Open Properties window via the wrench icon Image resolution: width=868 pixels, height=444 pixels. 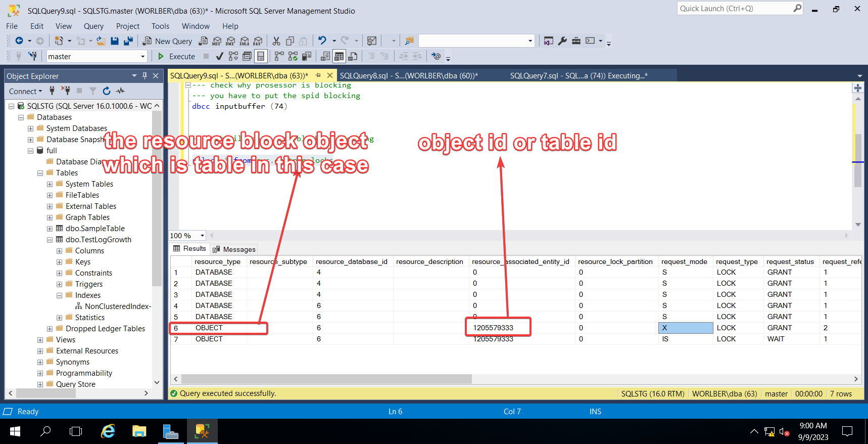[x=562, y=41]
